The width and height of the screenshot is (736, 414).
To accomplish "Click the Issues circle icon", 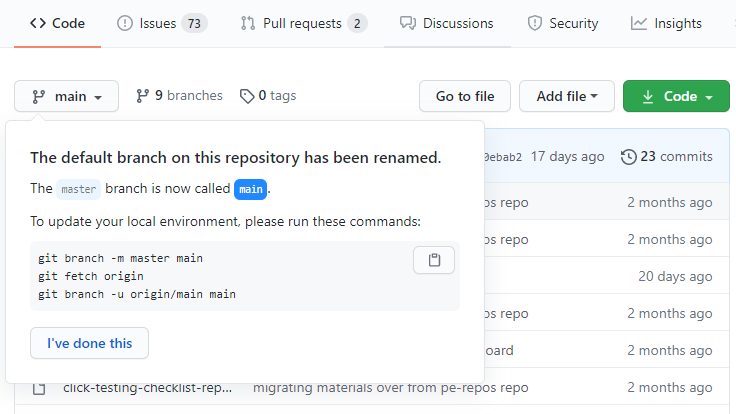I will 125,23.
